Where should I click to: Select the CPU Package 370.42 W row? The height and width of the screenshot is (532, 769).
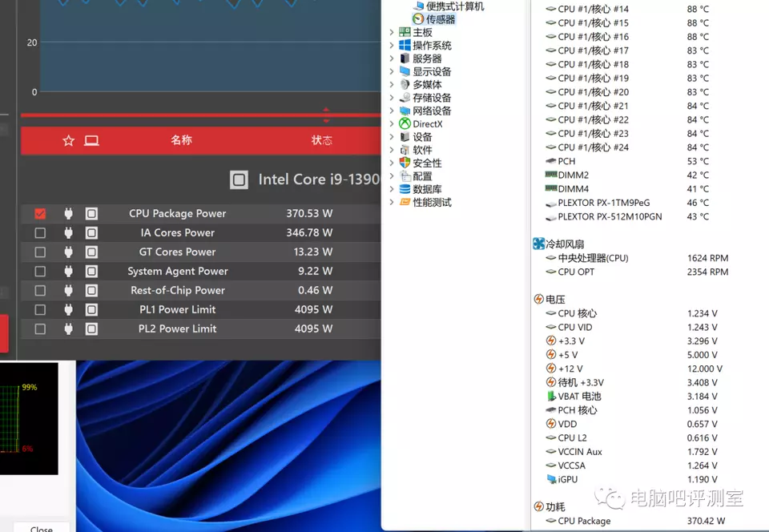point(635,521)
